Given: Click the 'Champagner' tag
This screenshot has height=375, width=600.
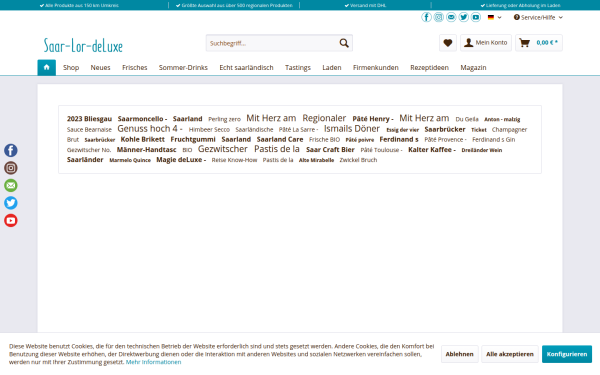Looking at the screenshot, I should pos(509,130).
